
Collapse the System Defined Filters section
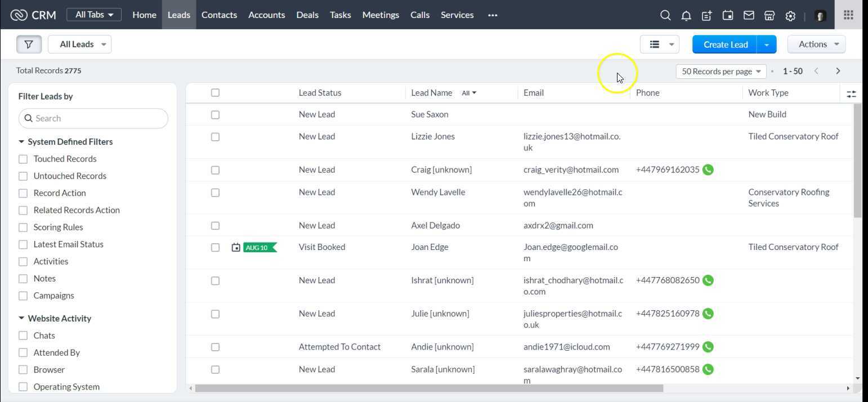click(x=22, y=142)
